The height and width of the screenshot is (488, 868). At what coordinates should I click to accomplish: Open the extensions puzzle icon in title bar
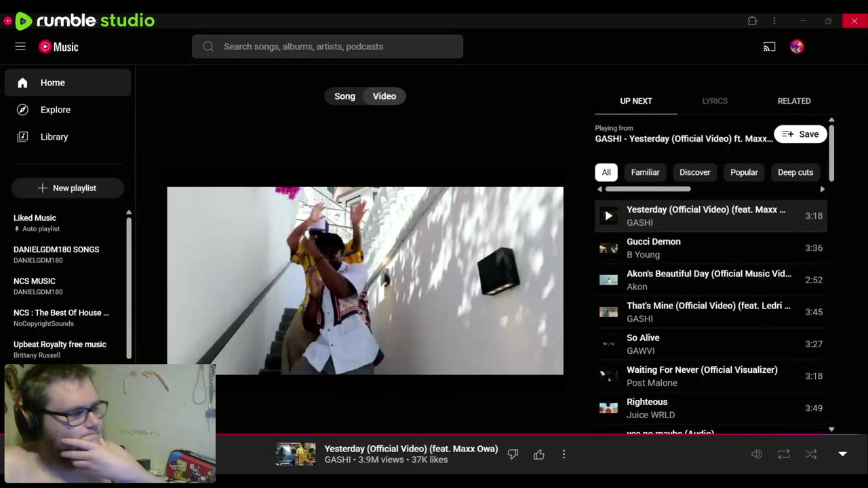(752, 21)
